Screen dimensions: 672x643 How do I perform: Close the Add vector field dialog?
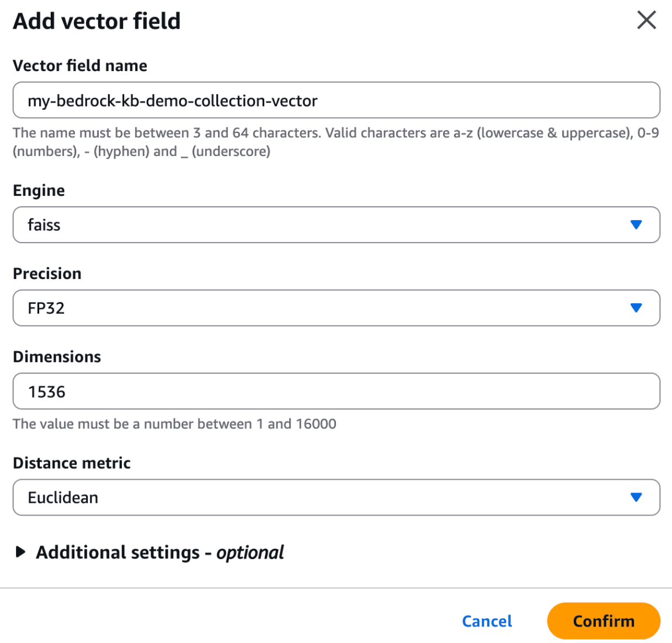(646, 20)
